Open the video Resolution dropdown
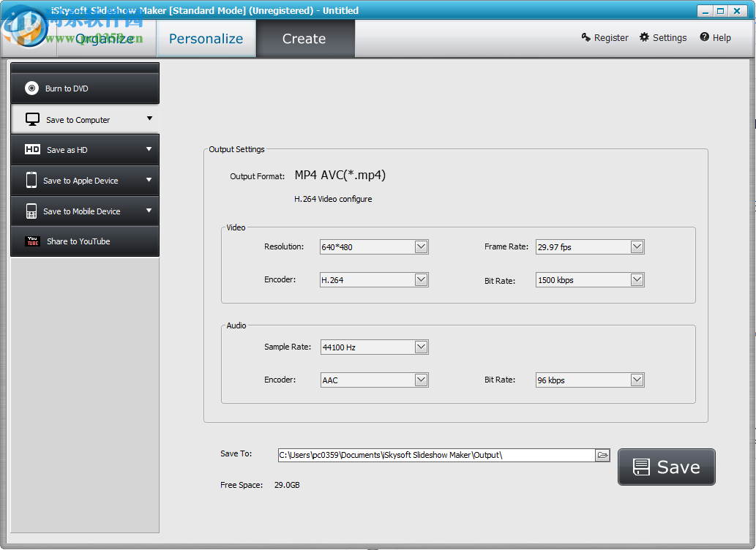The image size is (756, 550). click(x=421, y=247)
